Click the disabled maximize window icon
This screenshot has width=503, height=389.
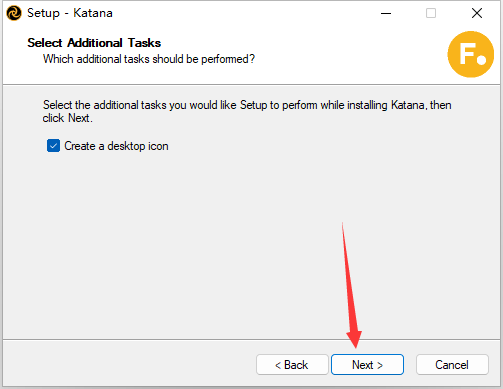[431, 13]
